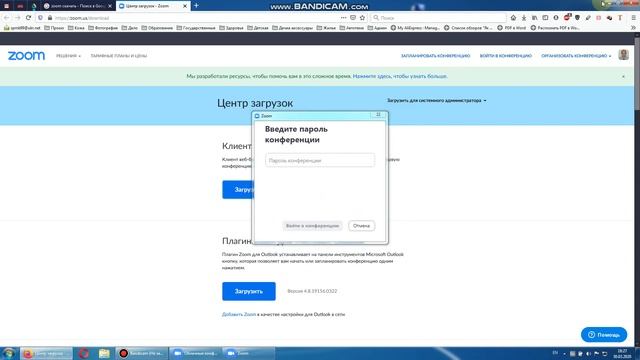Click the dark shield extension icon
Image resolution: width=640 pixels, height=360 pixels.
click(x=578, y=18)
